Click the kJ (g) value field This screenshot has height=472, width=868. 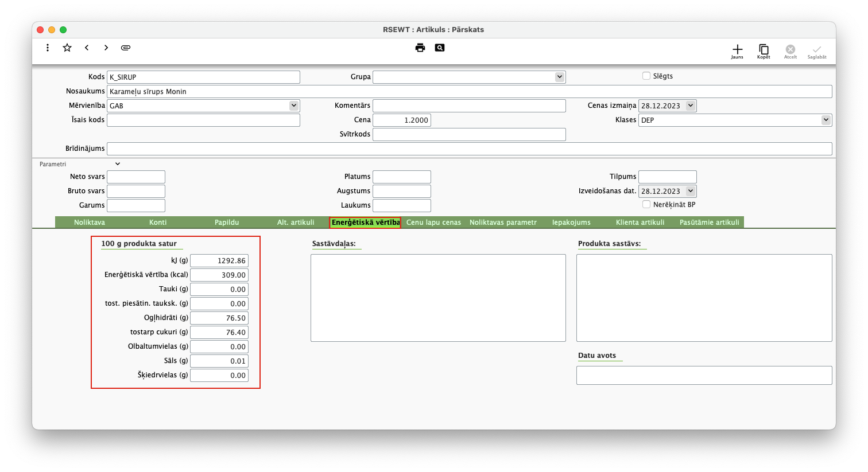click(219, 260)
